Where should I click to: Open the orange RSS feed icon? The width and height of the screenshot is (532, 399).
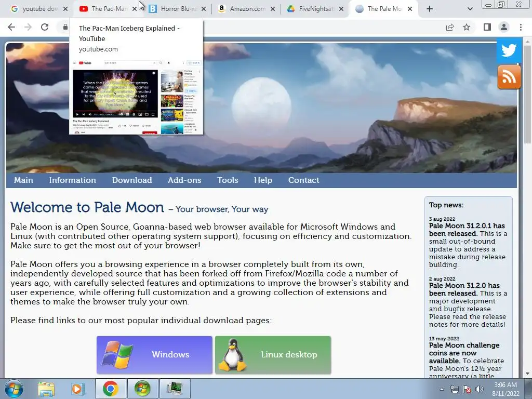[509, 77]
